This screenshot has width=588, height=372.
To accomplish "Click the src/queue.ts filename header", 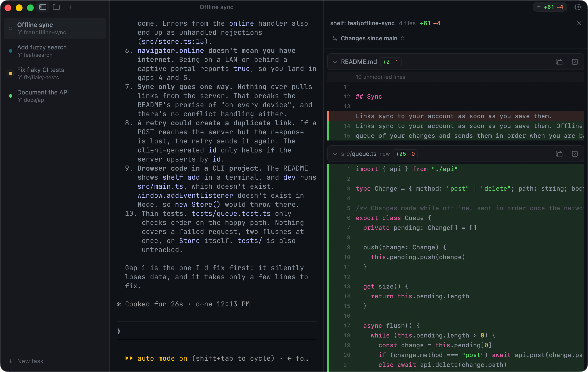I will click(359, 154).
